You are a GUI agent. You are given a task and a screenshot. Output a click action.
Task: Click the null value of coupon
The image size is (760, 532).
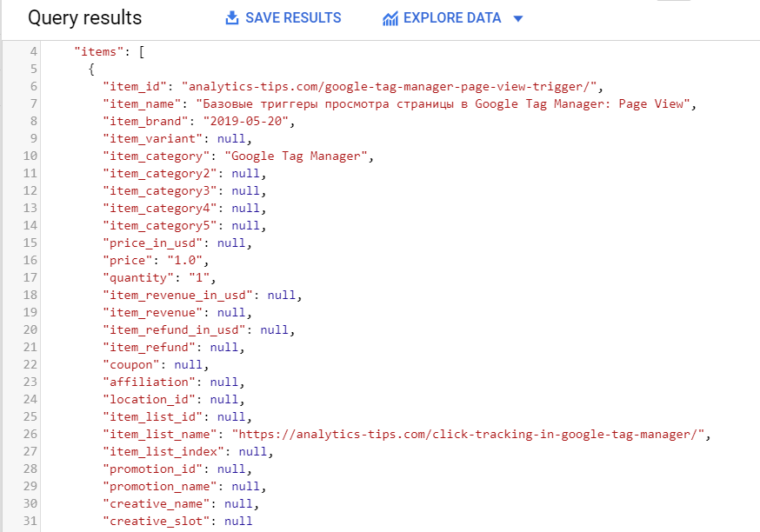189,365
